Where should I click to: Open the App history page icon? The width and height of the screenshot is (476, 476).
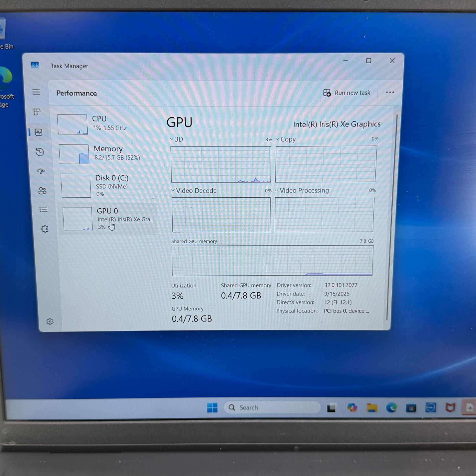[40, 152]
